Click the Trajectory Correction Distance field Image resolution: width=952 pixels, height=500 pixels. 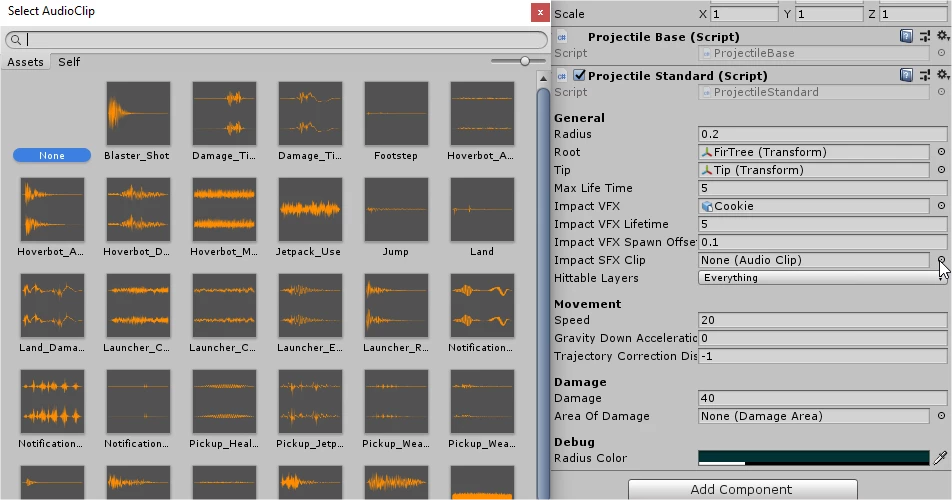click(823, 356)
